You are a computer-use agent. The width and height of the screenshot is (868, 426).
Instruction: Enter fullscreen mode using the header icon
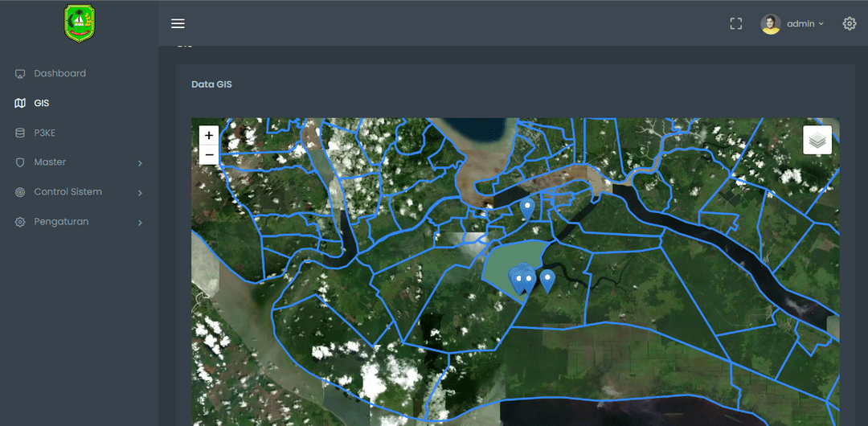(735, 23)
